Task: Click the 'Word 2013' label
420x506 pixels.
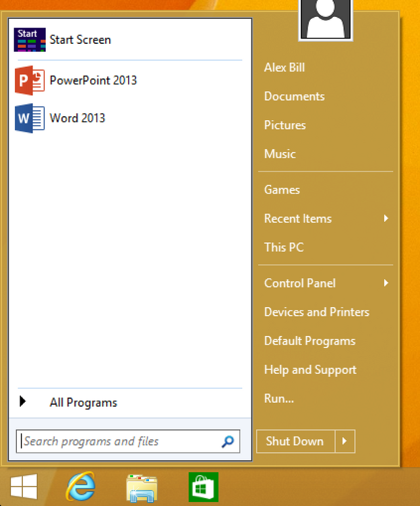Action: [77, 118]
